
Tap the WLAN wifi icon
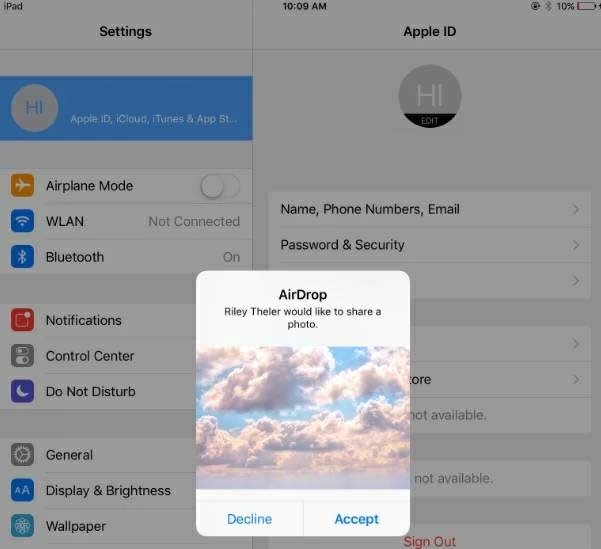point(22,221)
